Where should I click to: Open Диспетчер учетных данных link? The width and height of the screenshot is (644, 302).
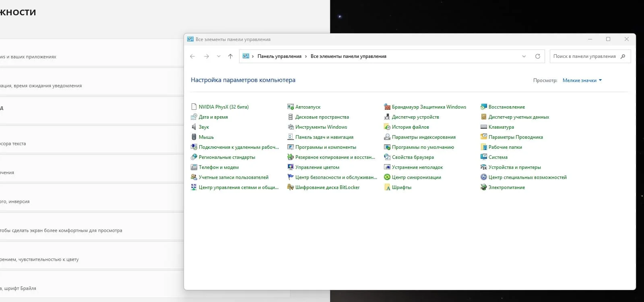[518, 117]
